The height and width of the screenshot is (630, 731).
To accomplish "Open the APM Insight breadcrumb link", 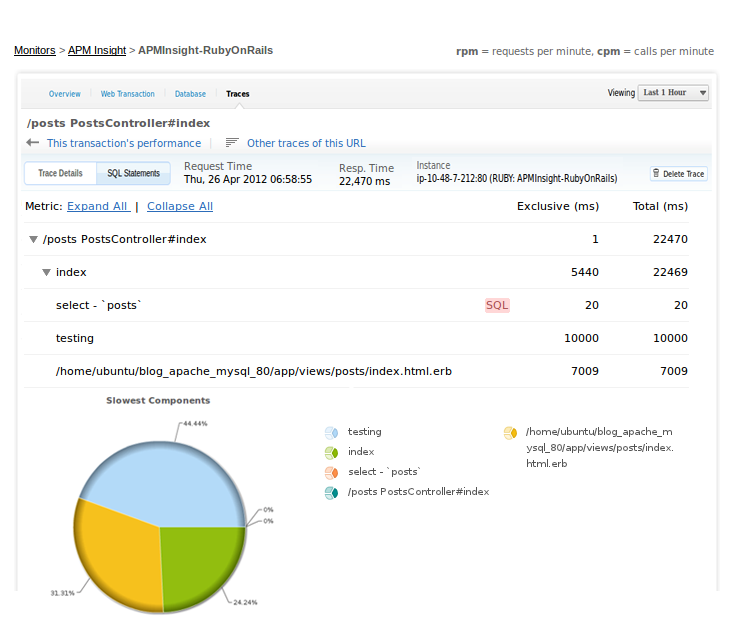I will coord(97,50).
